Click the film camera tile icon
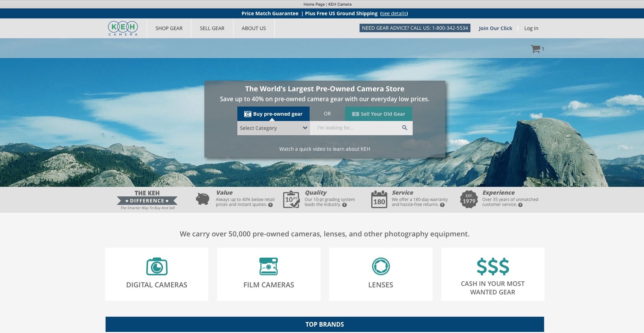The width and height of the screenshot is (644, 333). 269,266
